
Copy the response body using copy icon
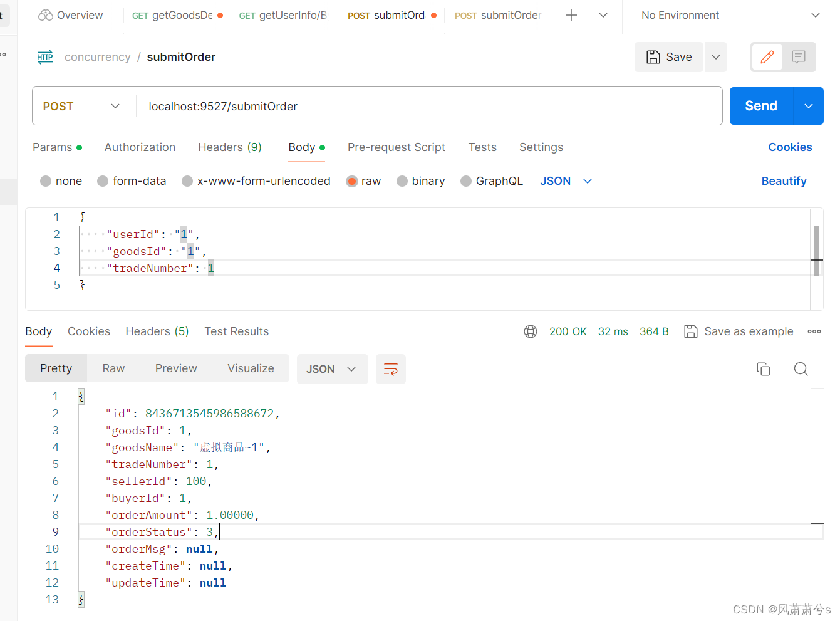coord(764,369)
